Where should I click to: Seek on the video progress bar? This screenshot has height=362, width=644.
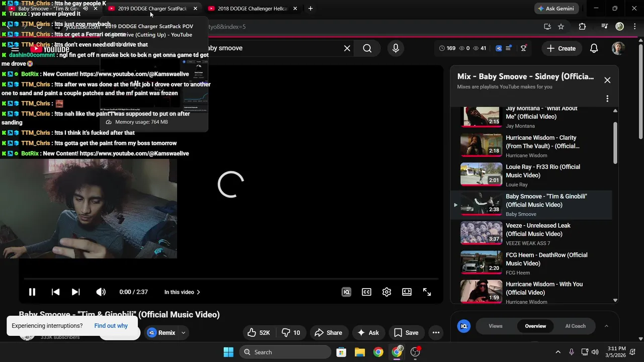coord(231,279)
